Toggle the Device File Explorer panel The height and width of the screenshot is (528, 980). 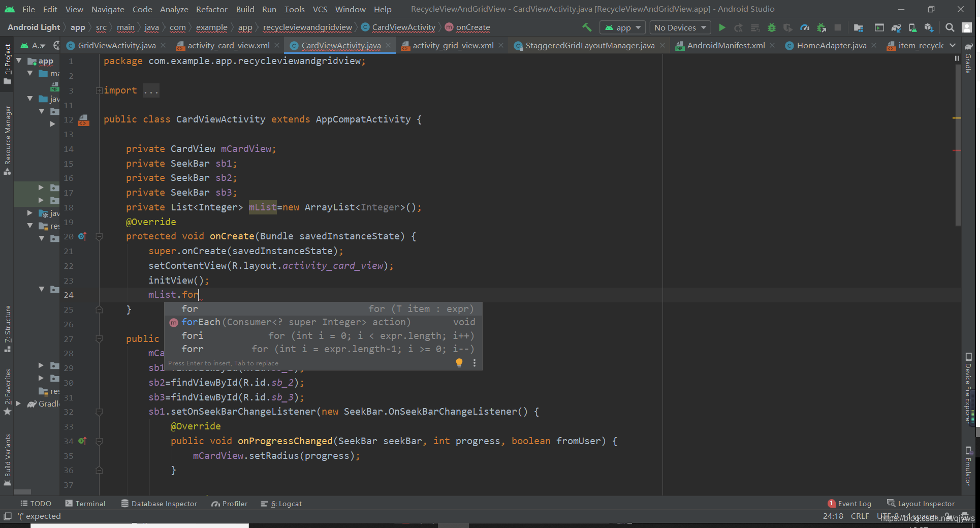[x=968, y=387]
